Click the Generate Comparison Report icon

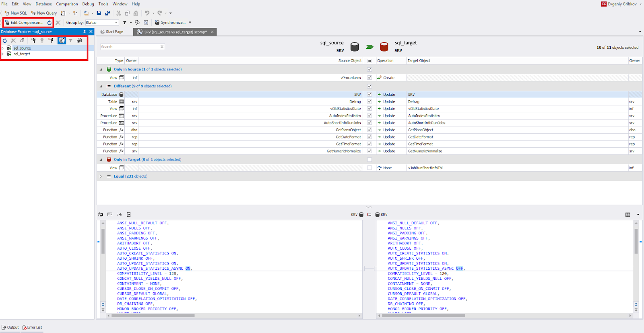[146, 23]
